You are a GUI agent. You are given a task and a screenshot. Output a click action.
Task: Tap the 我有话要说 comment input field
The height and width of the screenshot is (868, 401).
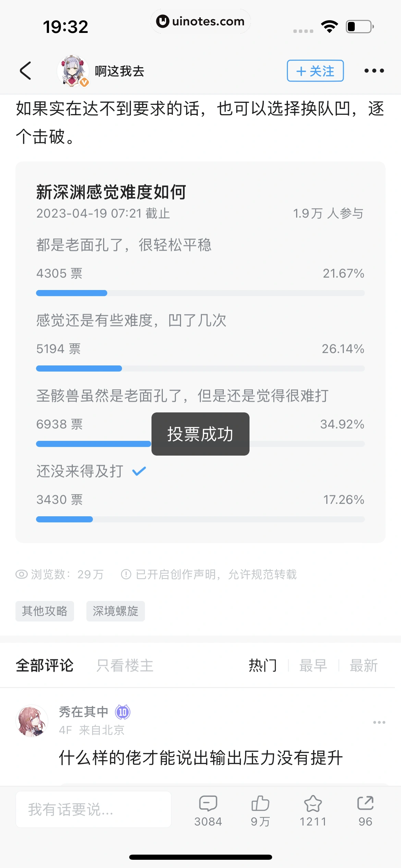coord(93,809)
